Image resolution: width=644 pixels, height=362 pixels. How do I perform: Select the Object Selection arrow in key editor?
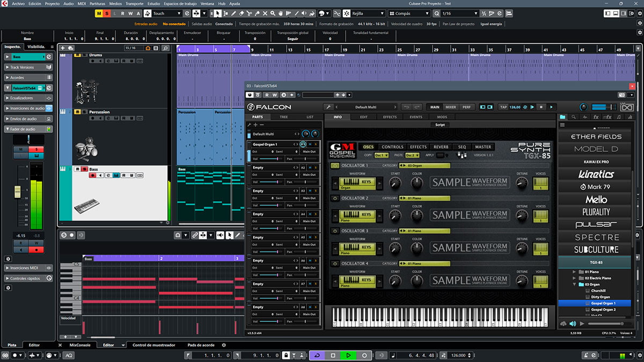click(x=229, y=235)
